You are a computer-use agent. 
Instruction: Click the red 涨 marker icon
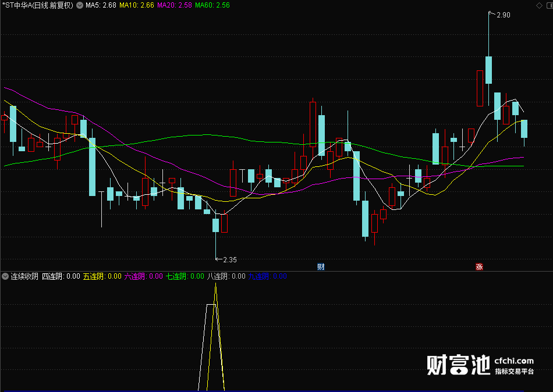click(x=479, y=266)
